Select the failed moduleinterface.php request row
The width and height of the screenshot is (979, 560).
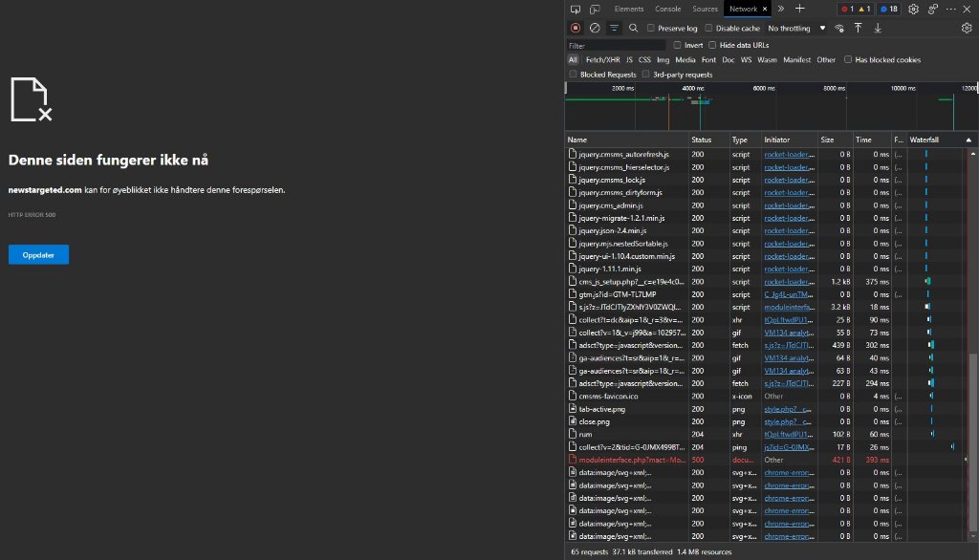pos(627,460)
